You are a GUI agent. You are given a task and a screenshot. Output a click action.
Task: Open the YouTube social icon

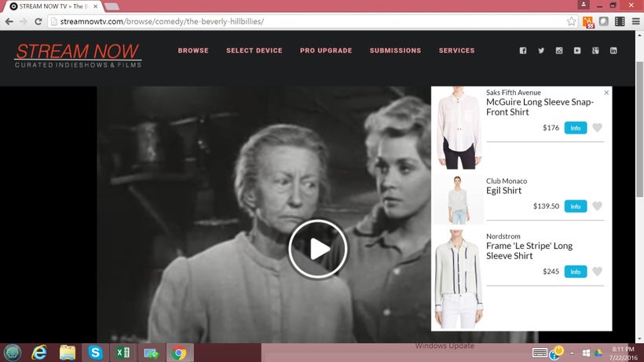(577, 50)
